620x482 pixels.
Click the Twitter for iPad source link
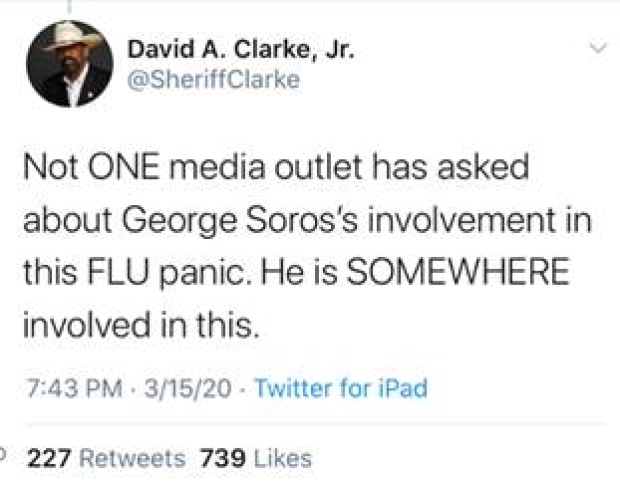point(341,388)
